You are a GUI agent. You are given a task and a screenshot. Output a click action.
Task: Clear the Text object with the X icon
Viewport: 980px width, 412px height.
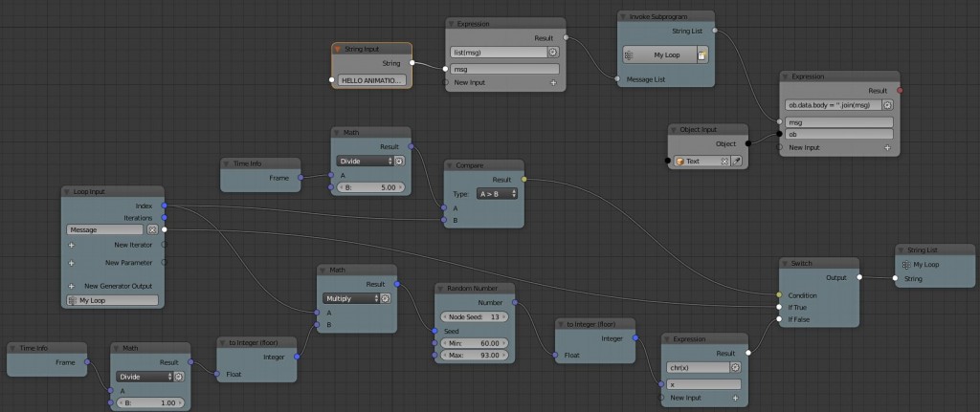point(724,162)
